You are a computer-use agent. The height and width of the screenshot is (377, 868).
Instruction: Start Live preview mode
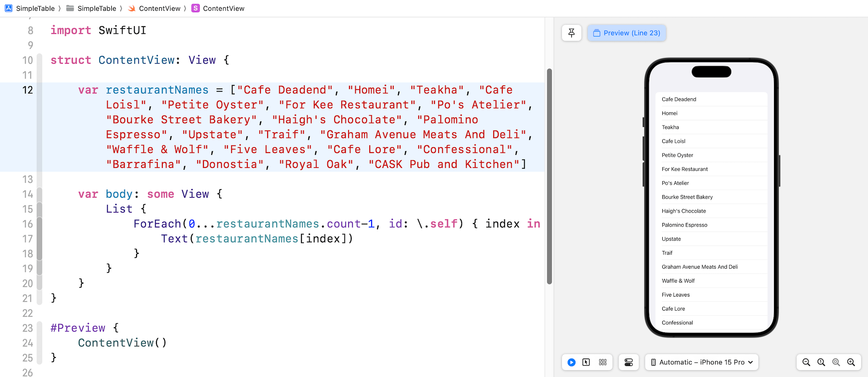tap(571, 362)
